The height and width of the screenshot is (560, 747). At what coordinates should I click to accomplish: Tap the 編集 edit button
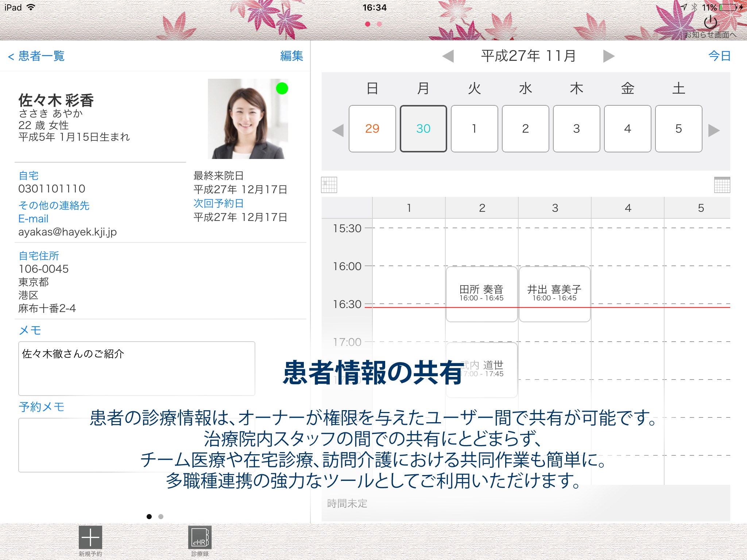tap(291, 56)
